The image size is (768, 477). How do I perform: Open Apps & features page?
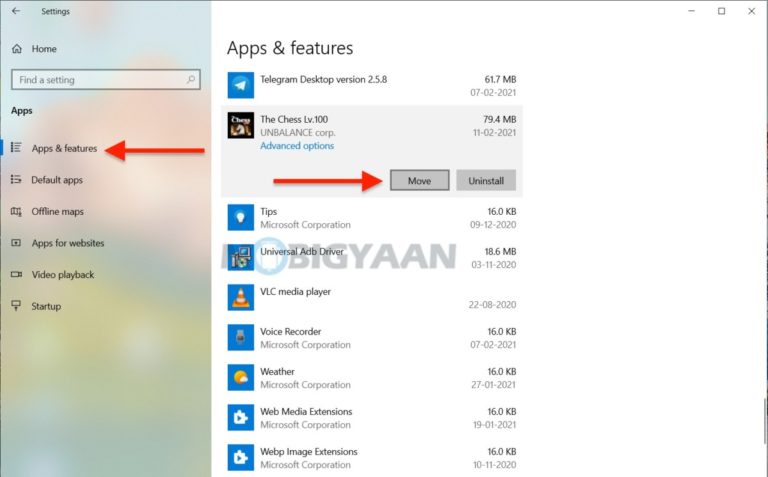tap(64, 148)
